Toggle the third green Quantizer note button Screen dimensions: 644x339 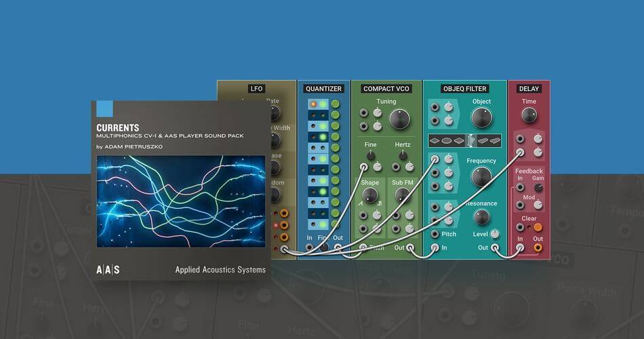pos(336,125)
